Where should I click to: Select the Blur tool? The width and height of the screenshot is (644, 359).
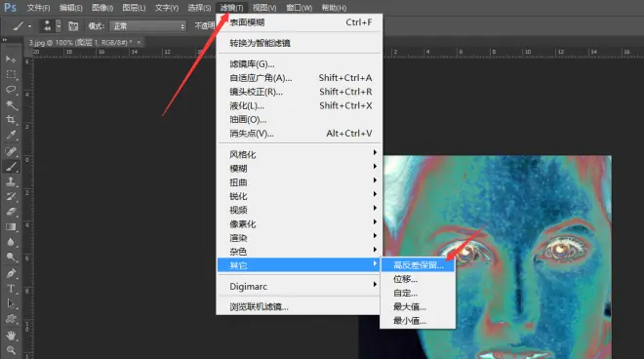[x=11, y=242]
